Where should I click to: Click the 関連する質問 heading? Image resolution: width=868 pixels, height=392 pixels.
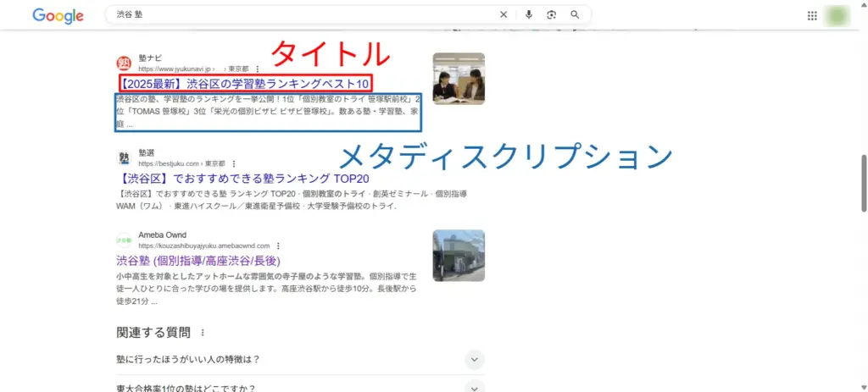153,333
